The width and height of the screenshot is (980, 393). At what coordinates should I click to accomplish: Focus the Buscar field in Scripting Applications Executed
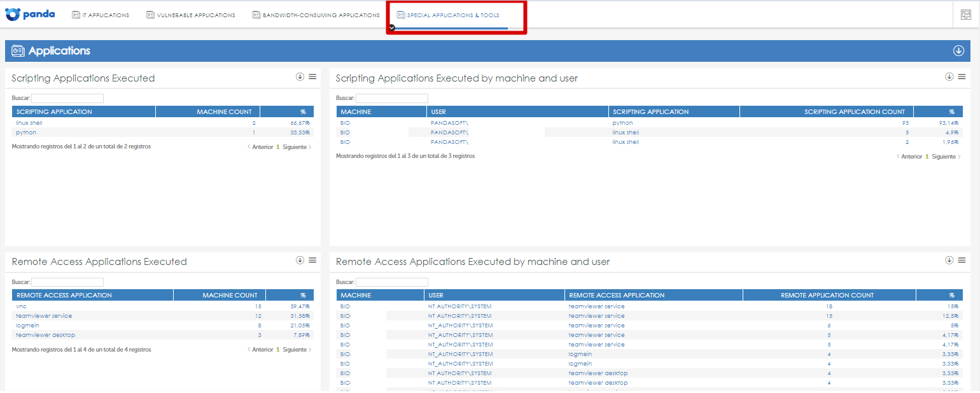[67, 98]
